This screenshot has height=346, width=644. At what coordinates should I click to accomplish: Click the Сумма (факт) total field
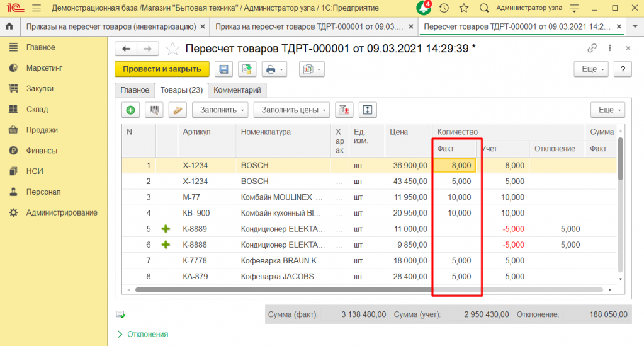click(354, 314)
